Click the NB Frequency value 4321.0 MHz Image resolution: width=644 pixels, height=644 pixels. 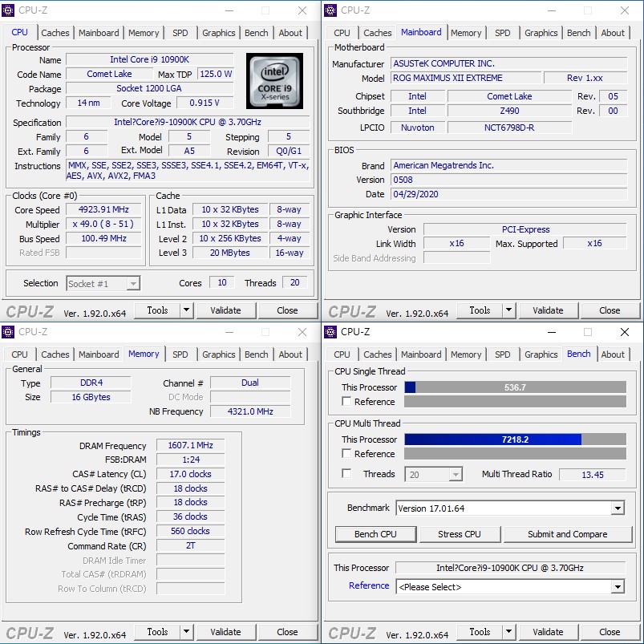pyautogui.click(x=250, y=411)
